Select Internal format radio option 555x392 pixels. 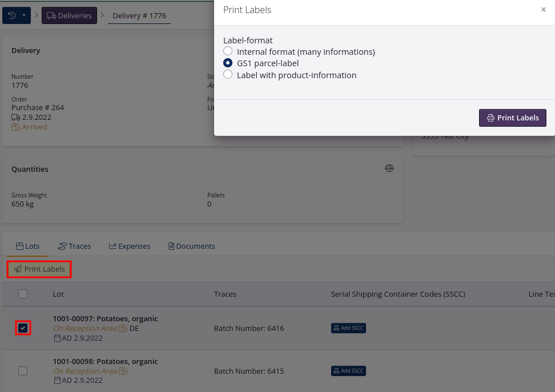(x=228, y=51)
